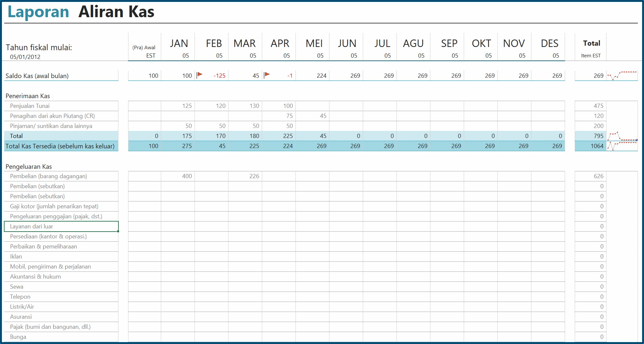
Task: Click the fiscal year start date 05/01/2012
Action: (x=25, y=57)
